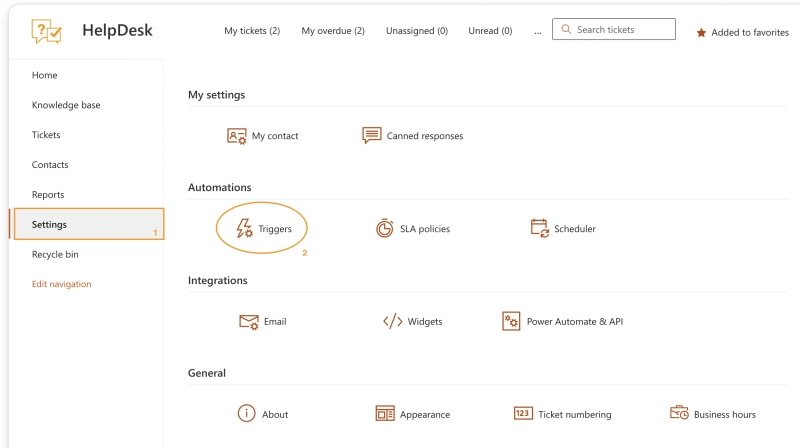Go to Home in sidebar
This screenshot has width=800, height=448.
tap(45, 76)
